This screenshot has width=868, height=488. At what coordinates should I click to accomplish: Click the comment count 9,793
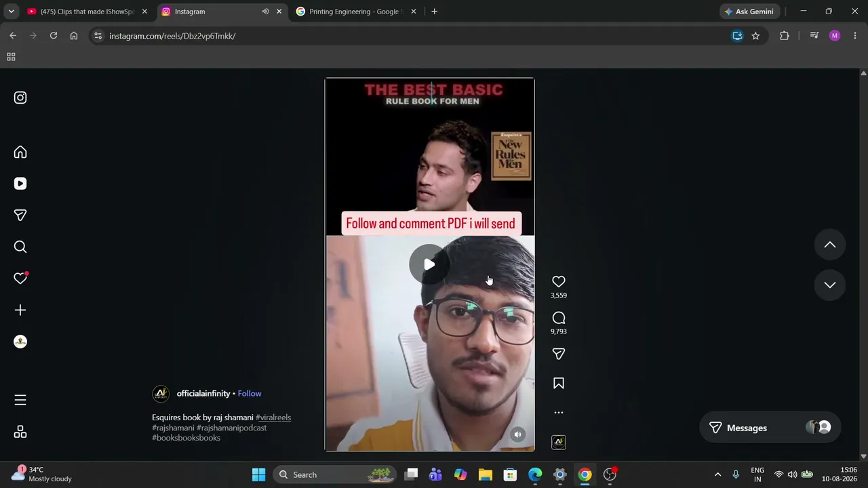coord(559,331)
